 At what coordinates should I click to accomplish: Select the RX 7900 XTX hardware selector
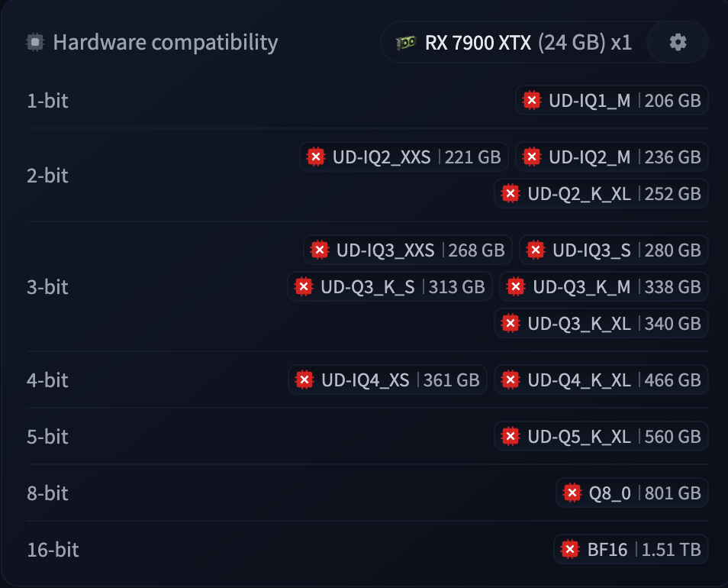click(514, 42)
